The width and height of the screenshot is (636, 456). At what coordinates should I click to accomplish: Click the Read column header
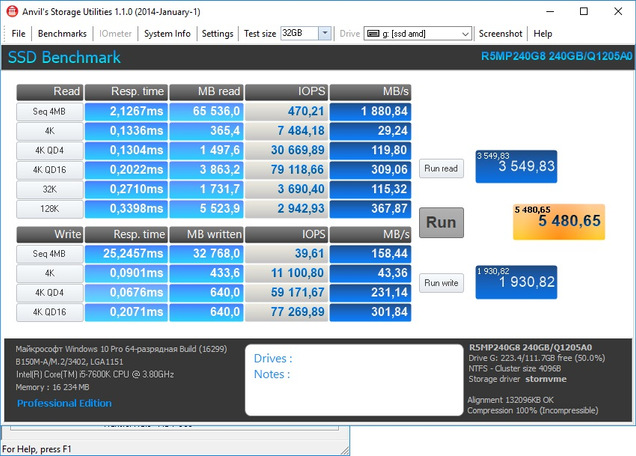pos(49,92)
